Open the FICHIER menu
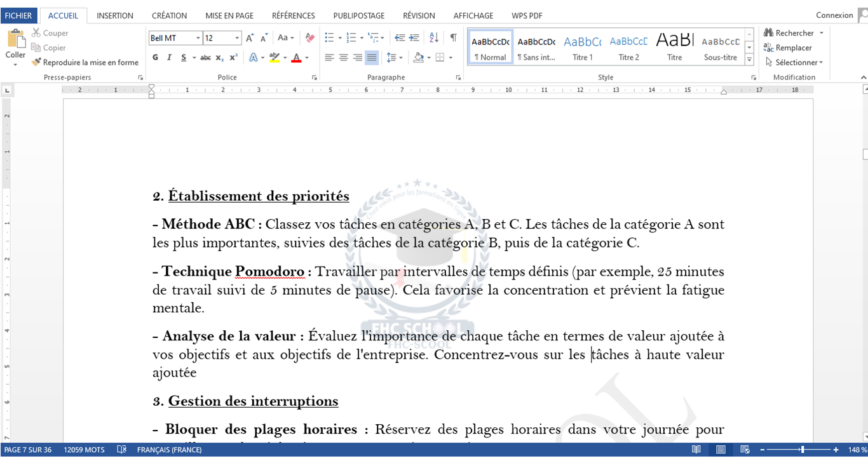Screen dimensions: 868x461 [x=18, y=15]
